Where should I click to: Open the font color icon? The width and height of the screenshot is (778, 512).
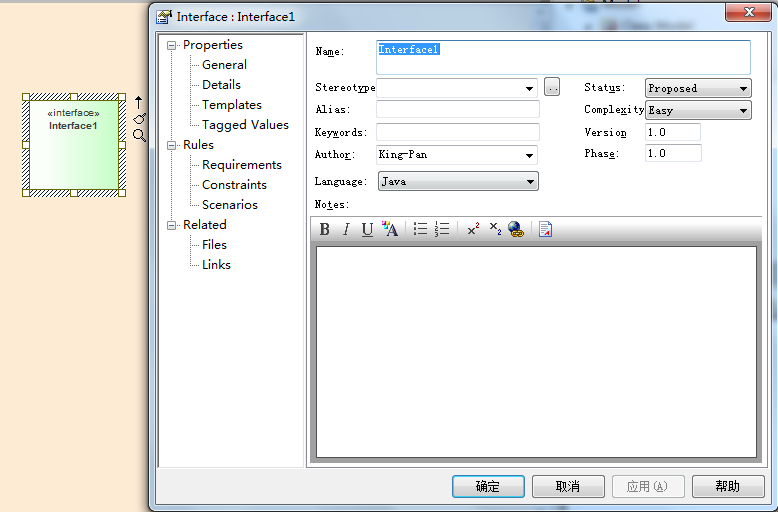pyautogui.click(x=390, y=230)
